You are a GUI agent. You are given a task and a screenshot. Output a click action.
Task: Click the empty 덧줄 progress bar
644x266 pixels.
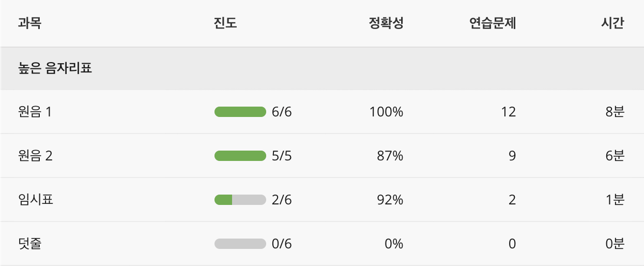point(240,244)
